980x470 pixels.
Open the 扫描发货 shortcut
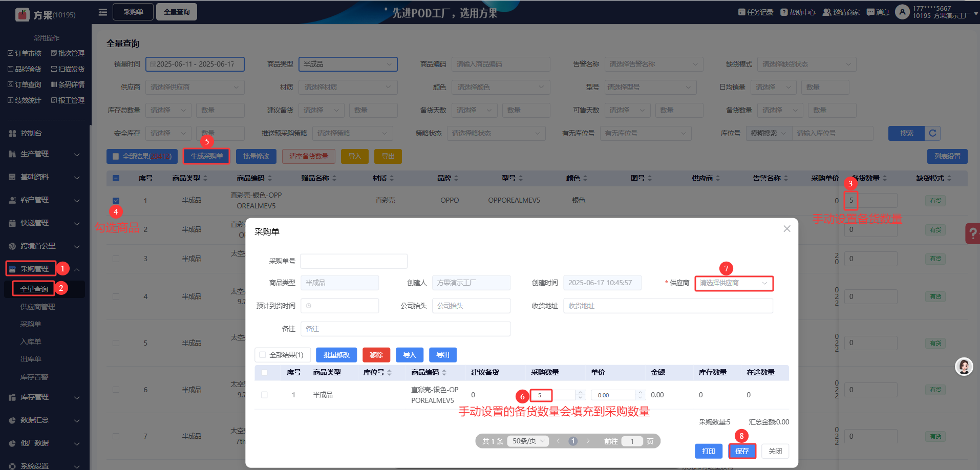pyautogui.click(x=68, y=69)
